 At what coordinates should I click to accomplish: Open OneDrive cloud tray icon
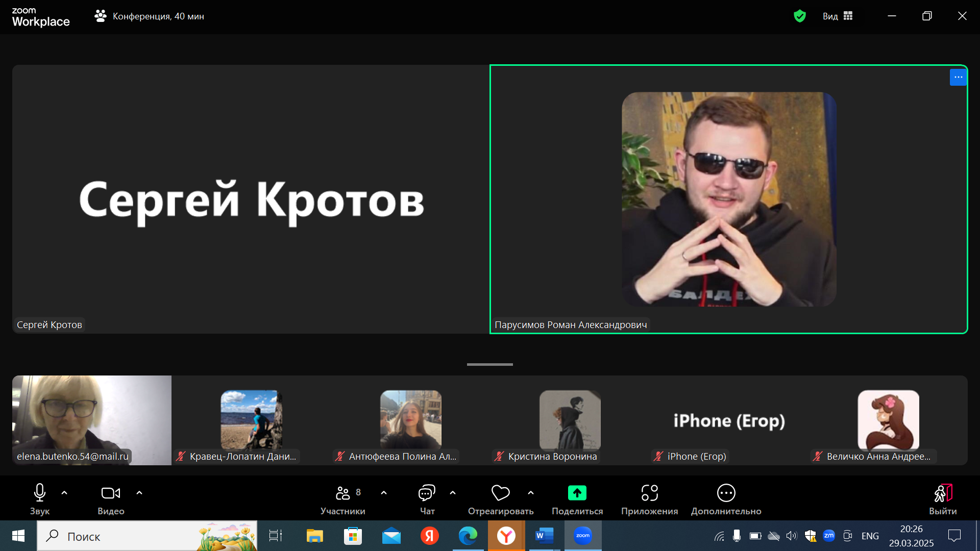[774, 536]
